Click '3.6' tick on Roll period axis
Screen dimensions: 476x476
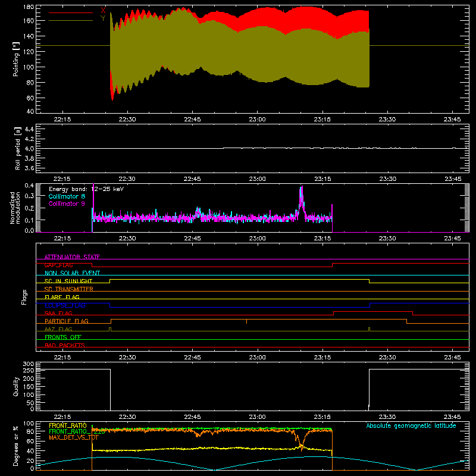29,168
